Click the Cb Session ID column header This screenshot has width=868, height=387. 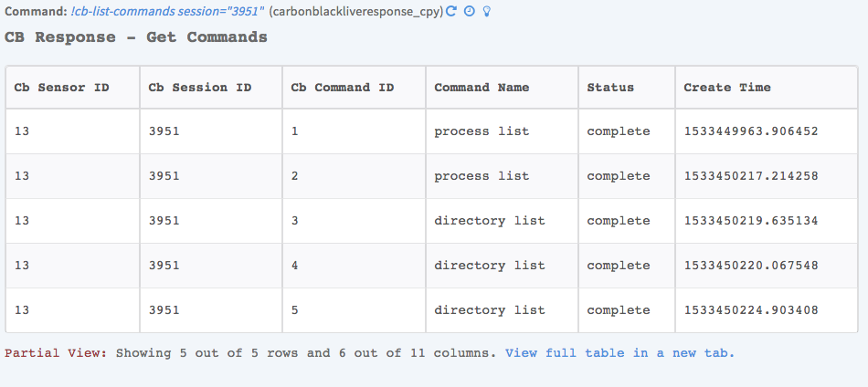(x=200, y=88)
